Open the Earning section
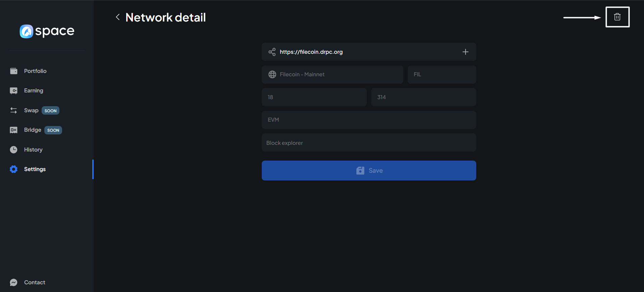Image resolution: width=644 pixels, height=292 pixels. pyautogui.click(x=34, y=90)
